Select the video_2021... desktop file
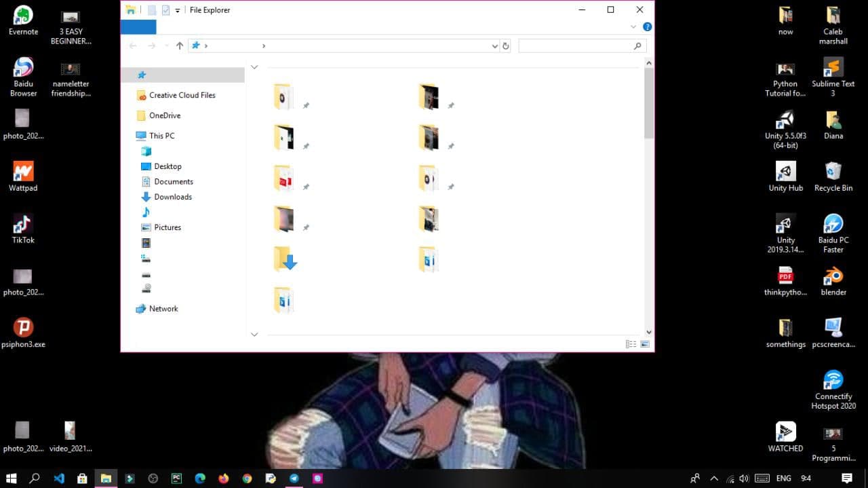Screen dimensions: 868x488 tap(71, 438)
